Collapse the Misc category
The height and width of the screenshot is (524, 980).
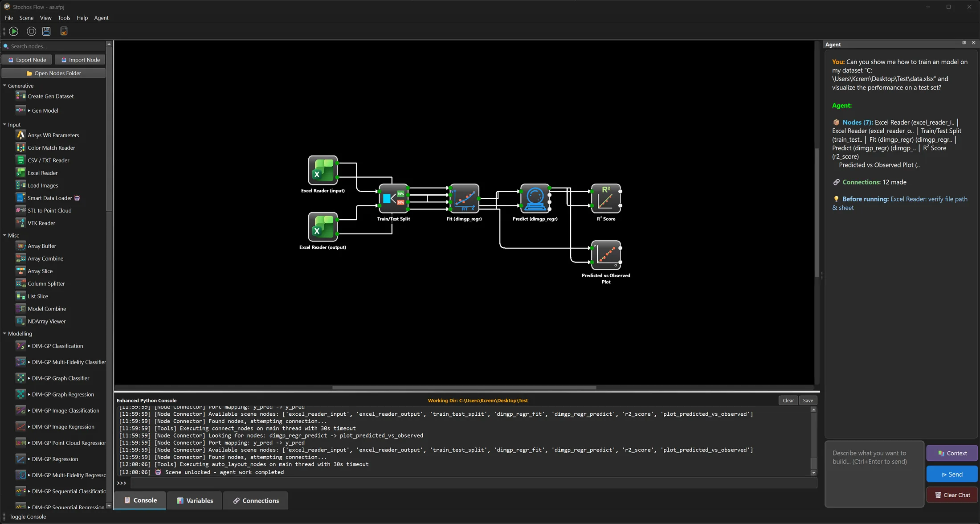4,235
